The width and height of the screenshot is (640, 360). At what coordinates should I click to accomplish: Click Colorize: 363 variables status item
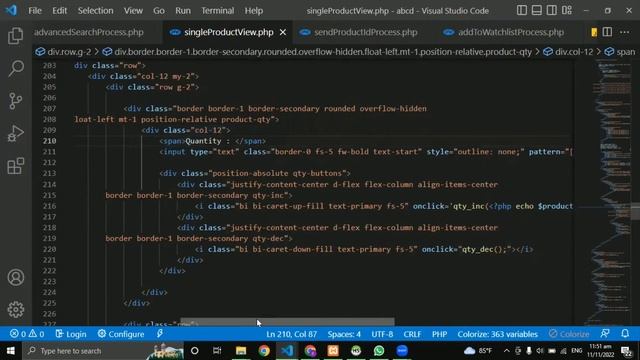pos(497,334)
